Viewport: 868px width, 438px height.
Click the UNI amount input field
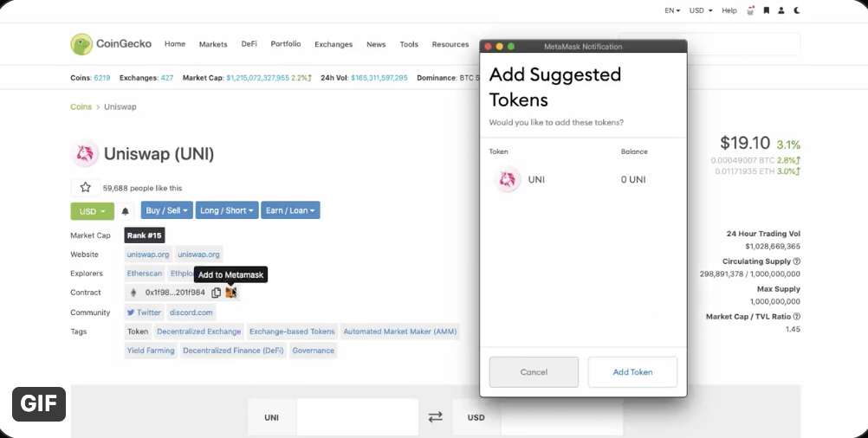pyautogui.click(x=357, y=417)
